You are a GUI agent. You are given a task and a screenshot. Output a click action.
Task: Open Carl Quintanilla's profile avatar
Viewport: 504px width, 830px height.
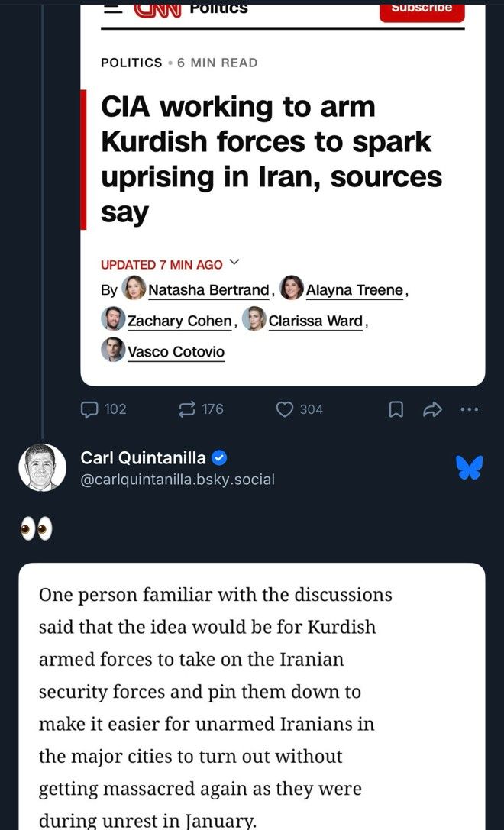click(42, 467)
